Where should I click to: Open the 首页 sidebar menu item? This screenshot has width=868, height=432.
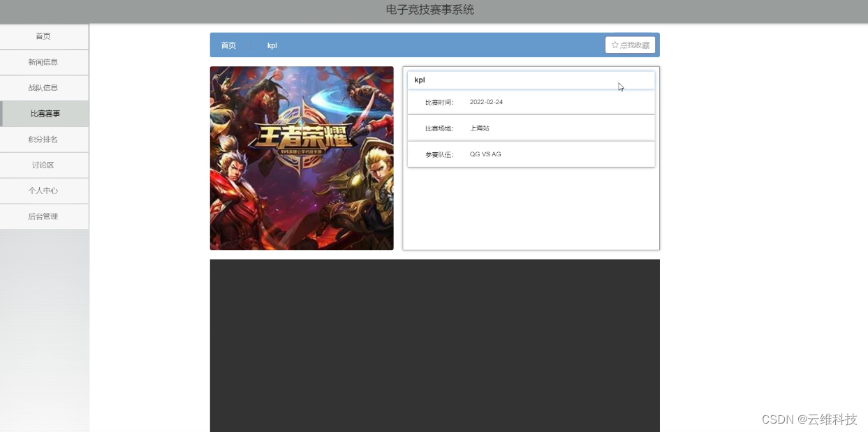(x=44, y=36)
